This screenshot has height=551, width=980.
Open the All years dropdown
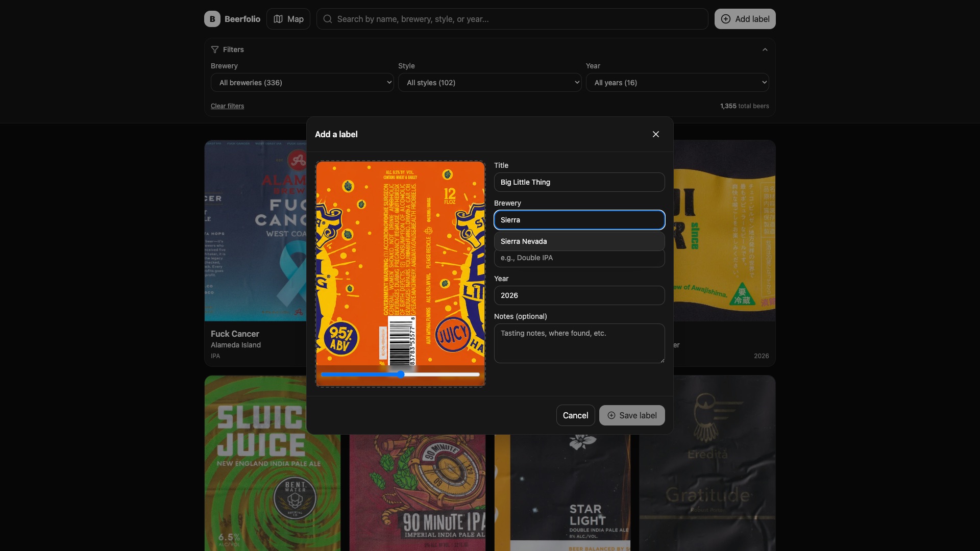677,83
